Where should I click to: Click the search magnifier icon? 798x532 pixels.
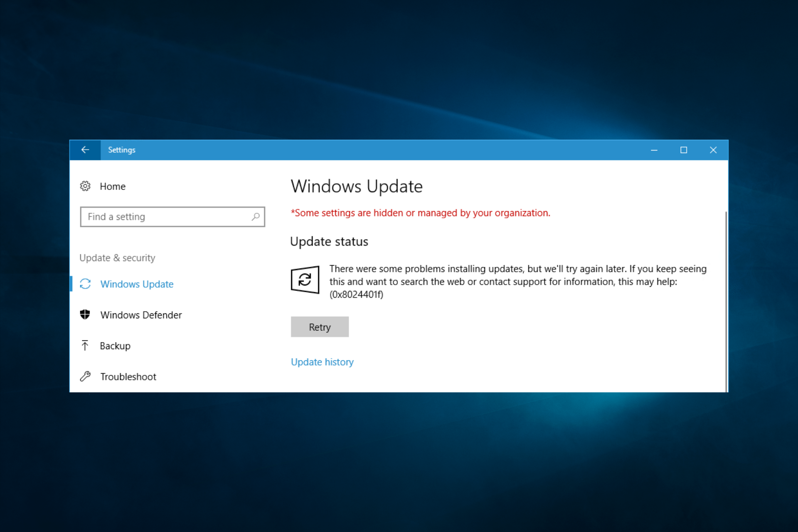click(256, 217)
